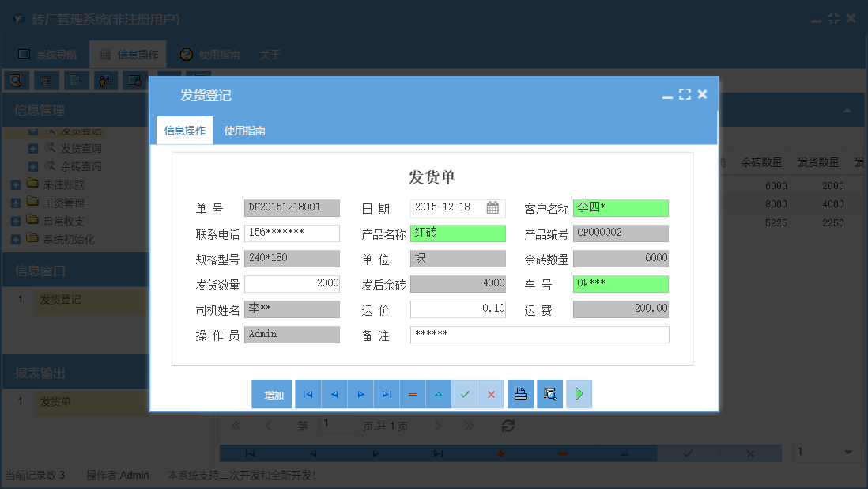The height and width of the screenshot is (489, 868).
Task: Open the print icon in the dialog toolbar
Action: pos(521,393)
